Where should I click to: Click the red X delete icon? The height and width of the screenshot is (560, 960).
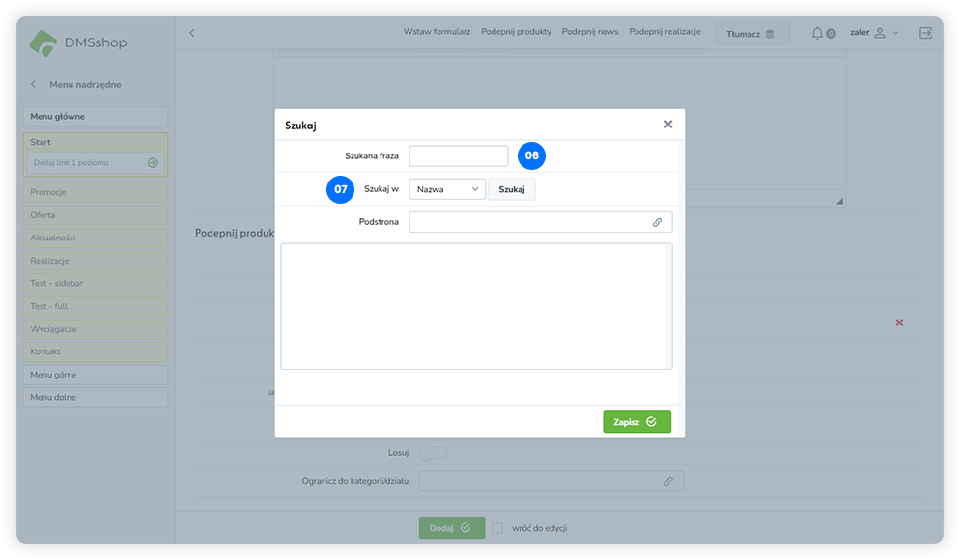[899, 322]
